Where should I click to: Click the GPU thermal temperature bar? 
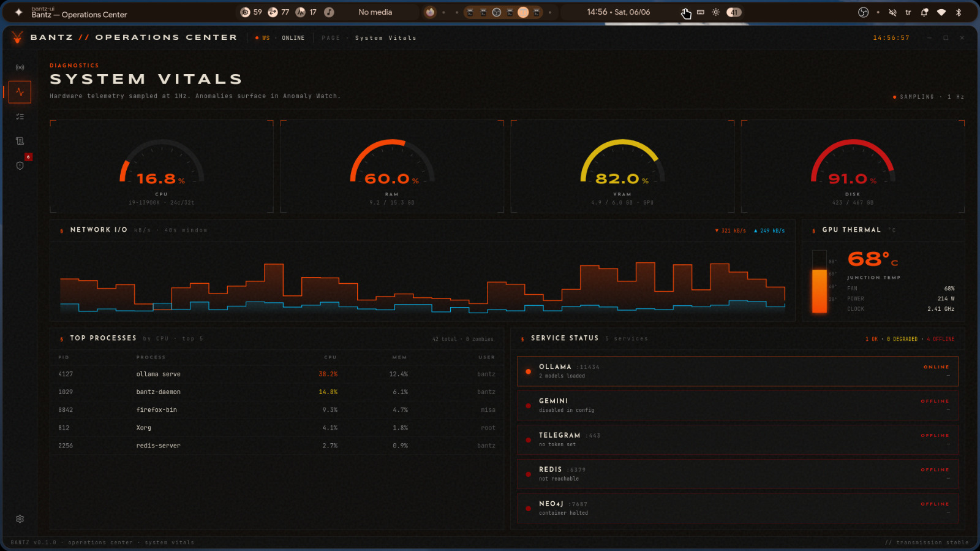click(819, 281)
